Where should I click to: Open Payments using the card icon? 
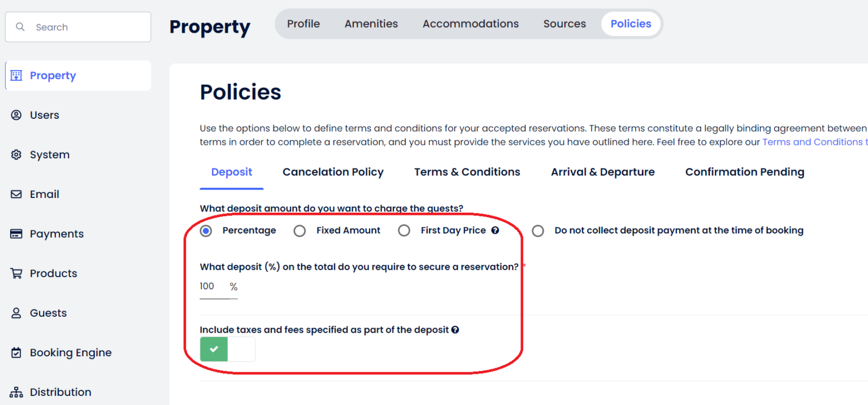coord(16,234)
